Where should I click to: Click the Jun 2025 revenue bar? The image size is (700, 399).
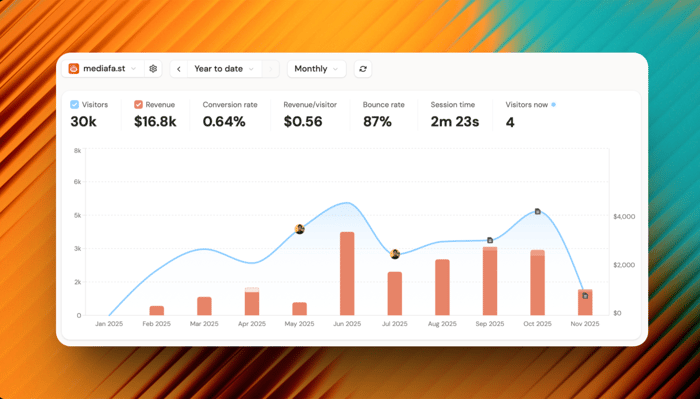(x=347, y=273)
